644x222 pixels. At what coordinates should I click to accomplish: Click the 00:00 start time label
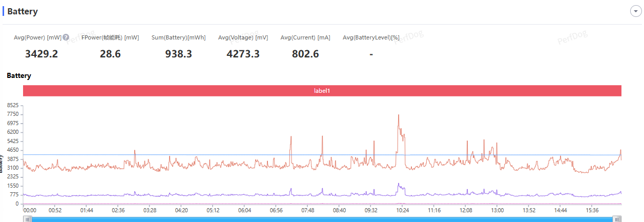coord(30,210)
